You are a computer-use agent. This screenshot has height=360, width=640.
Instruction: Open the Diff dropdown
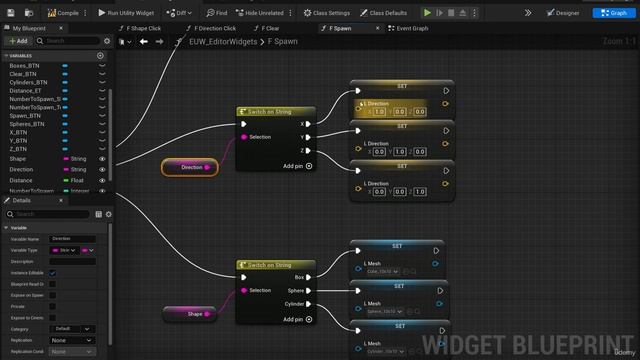tap(179, 13)
